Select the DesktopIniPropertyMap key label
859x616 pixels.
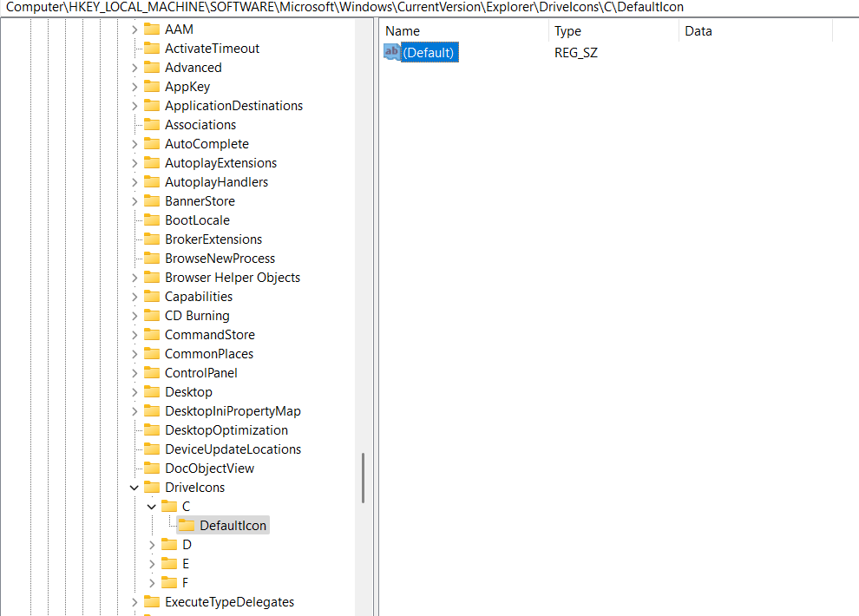coord(233,411)
